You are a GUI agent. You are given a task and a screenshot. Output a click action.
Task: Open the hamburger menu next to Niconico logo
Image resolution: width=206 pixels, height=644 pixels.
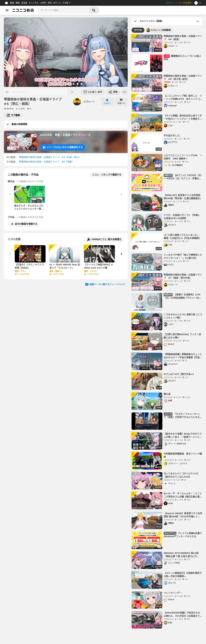(x=7, y=10)
